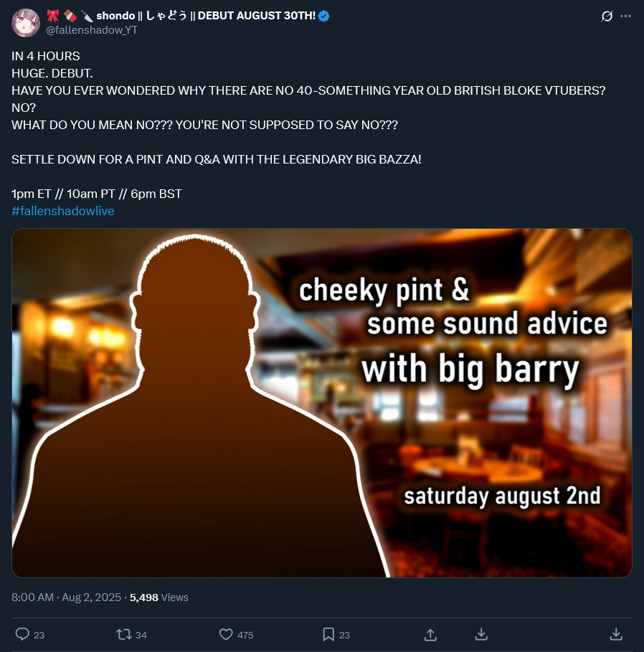Click the blue verified badge
Image resolution: width=644 pixels, height=652 pixels.
(x=324, y=16)
